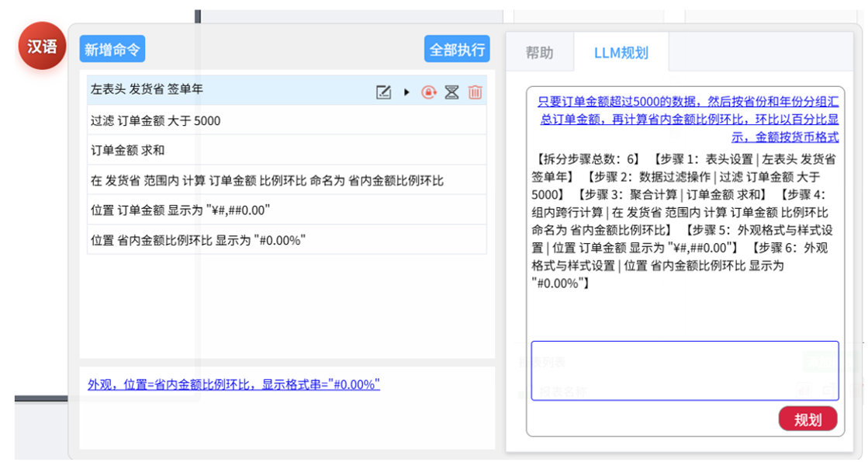Image resolution: width=868 pixels, height=462 pixels.
Task: Click the hourglass icon on selected command
Action: point(451,92)
